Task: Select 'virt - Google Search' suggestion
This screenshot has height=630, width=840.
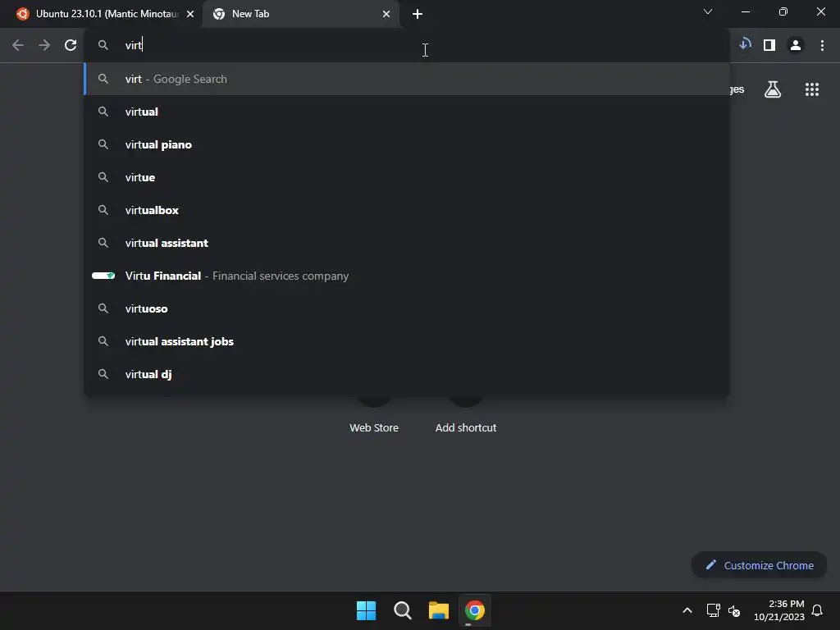Action: coord(407,79)
